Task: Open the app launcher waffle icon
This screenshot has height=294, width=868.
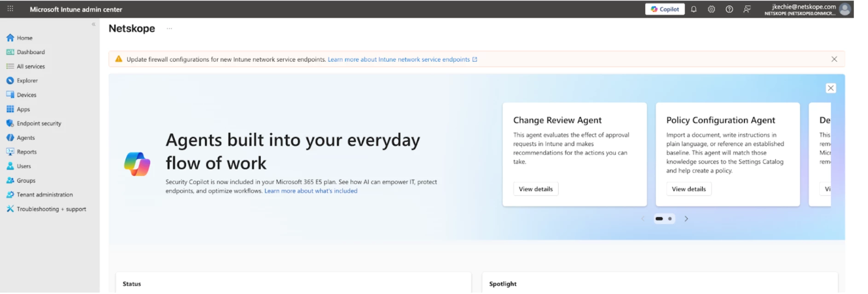Action: pyautogui.click(x=10, y=9)
